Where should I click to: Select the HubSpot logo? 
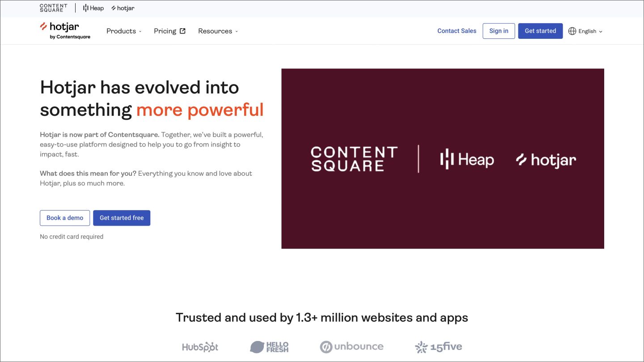point(200,347)
